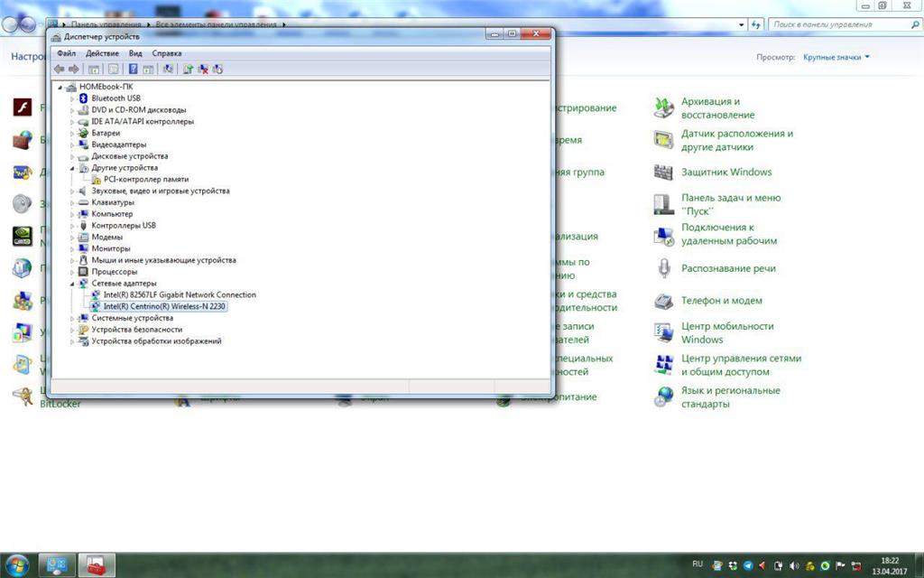
Task: Click the Control Panel search field
Action: point(844,24)
